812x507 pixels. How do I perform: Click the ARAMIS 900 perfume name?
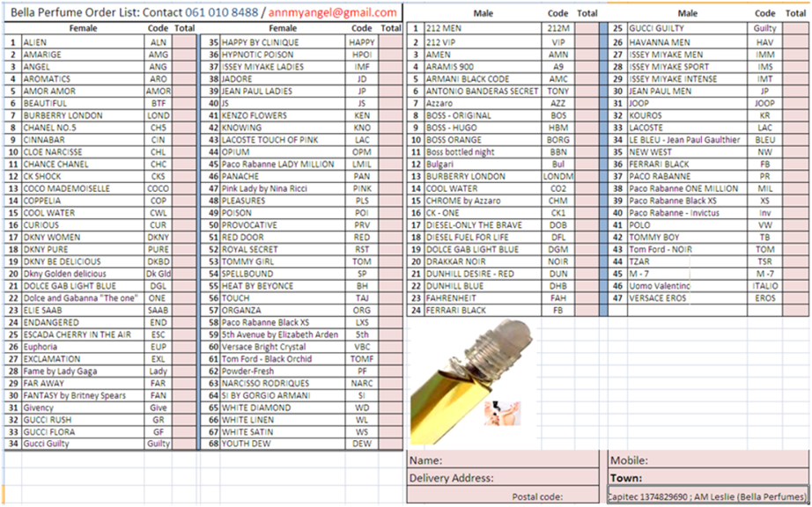point(450,67)
